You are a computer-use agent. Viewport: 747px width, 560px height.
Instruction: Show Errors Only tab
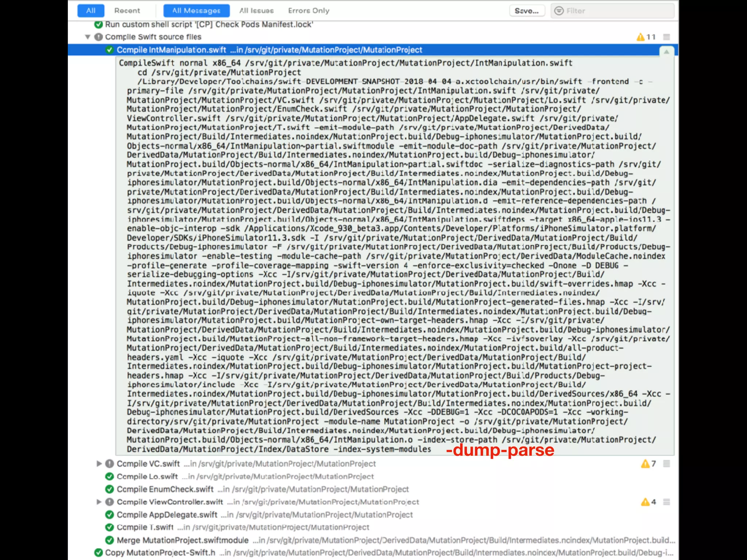point(309,11)
